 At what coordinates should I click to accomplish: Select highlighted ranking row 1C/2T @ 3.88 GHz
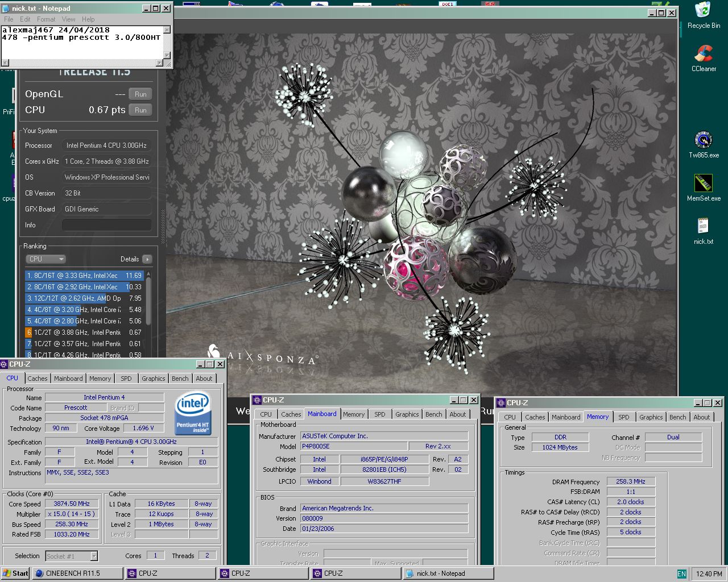pos(85,332)
